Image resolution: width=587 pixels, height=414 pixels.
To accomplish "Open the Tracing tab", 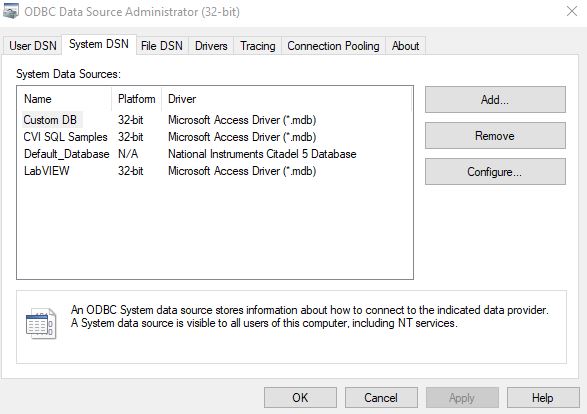I will point(258,46).
